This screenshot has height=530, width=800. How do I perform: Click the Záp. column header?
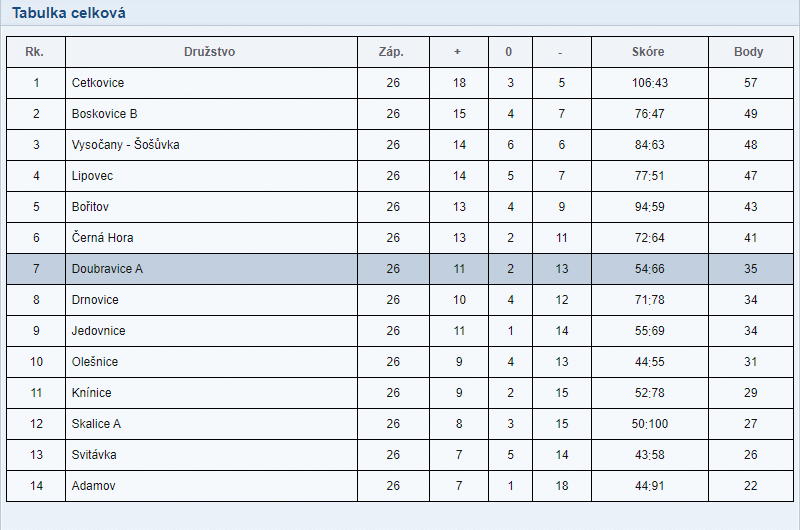pyautogui.click(x=391, y=52)
